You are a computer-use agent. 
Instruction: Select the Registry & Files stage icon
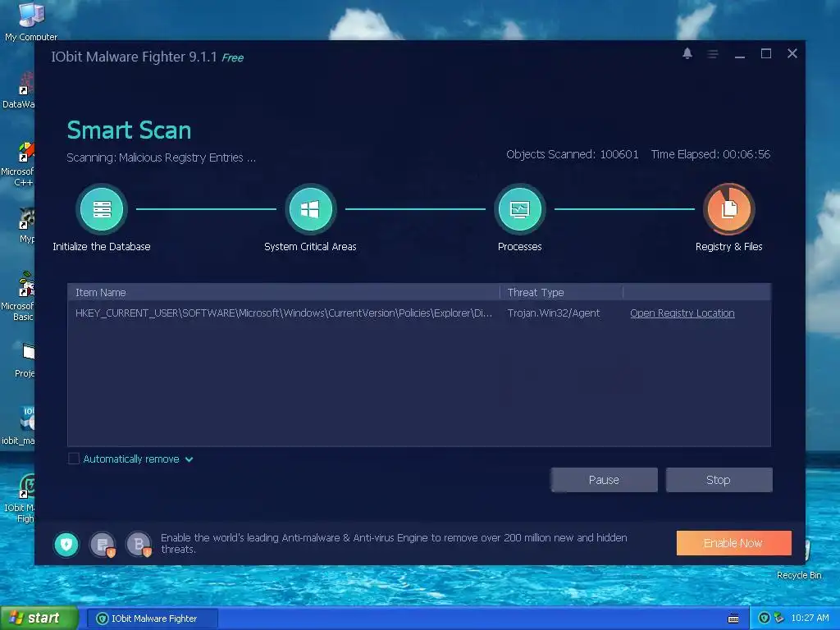click(x=729, y=209)
